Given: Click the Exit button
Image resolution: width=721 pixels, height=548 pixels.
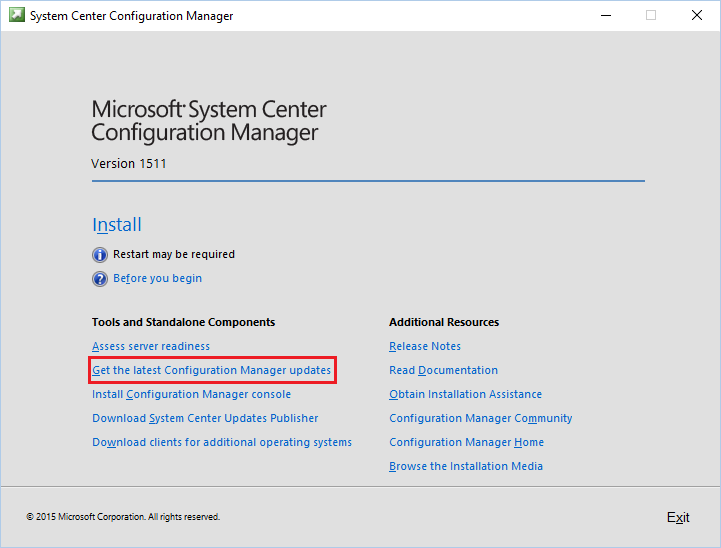Looking at the screenshot, I should point(678,517).
